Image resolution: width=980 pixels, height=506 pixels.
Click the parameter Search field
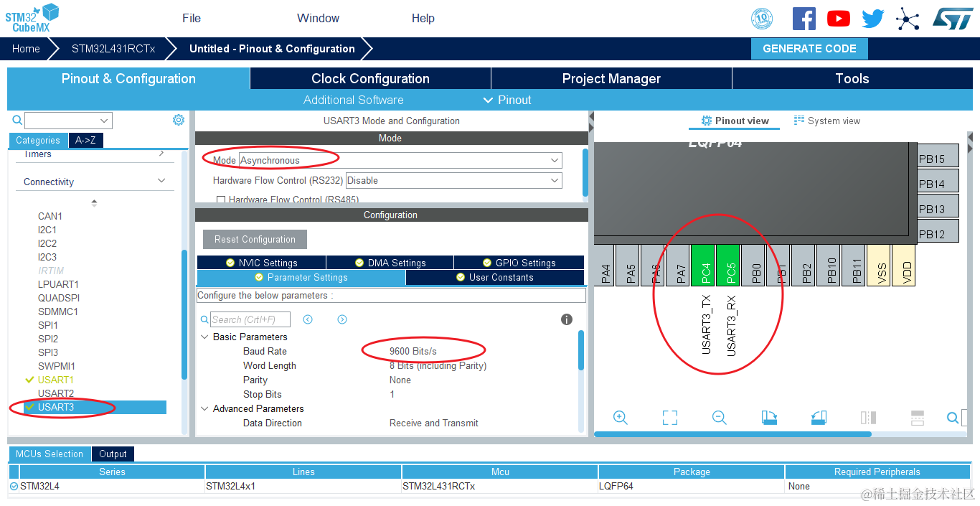click(250, 319)
